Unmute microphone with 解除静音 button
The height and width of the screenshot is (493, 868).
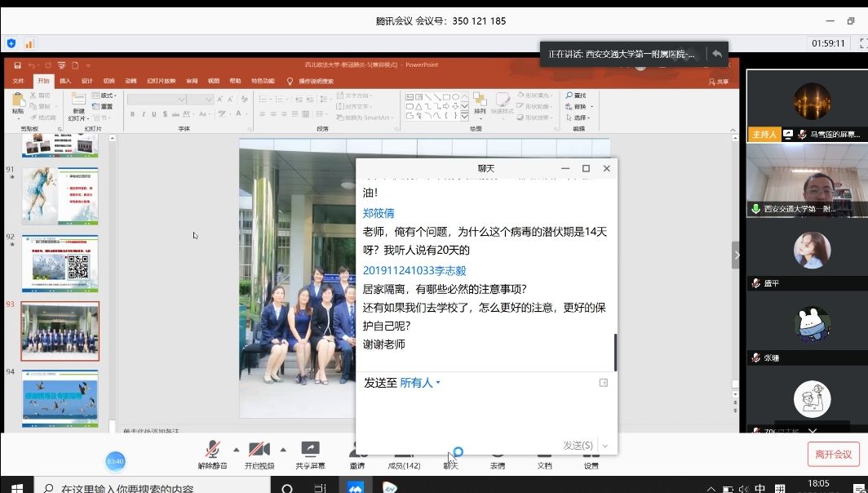coord(212,455)
